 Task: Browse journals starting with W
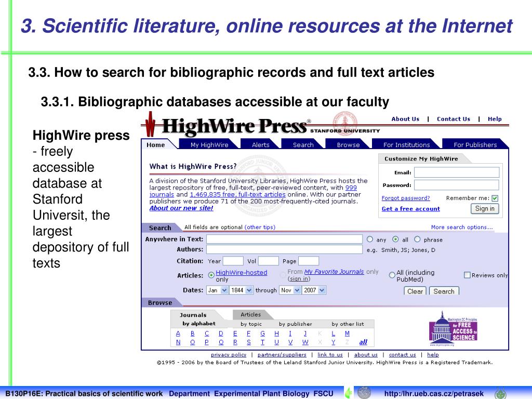(305, 342)
